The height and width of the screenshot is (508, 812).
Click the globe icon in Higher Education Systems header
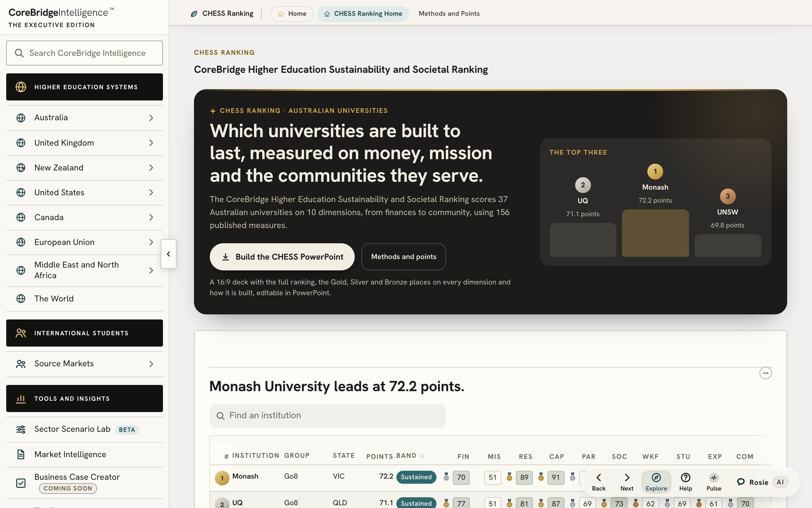[21, 87]
